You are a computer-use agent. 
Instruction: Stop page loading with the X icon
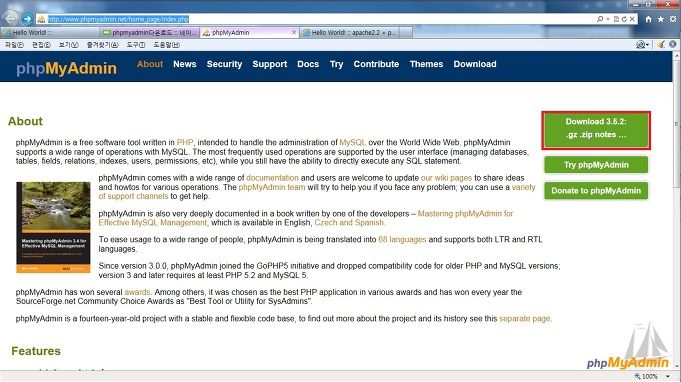(x=632, y=19)
